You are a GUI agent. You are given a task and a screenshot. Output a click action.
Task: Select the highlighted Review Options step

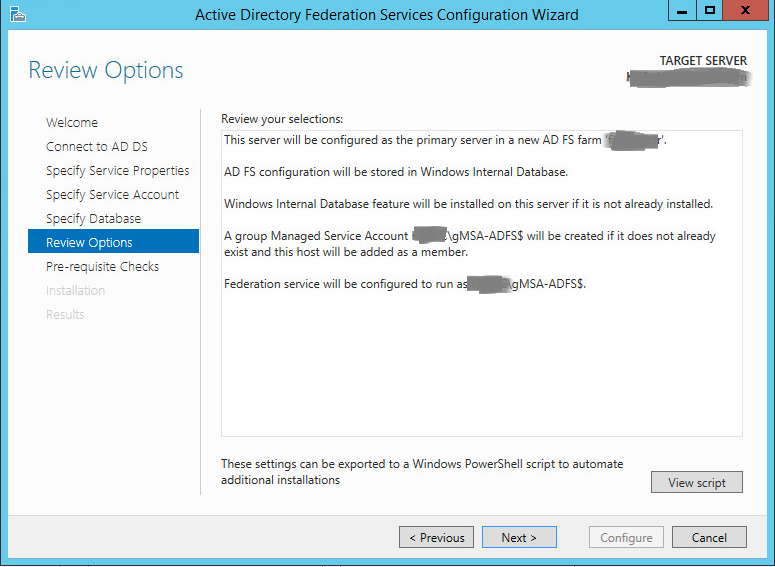(113, 241)
